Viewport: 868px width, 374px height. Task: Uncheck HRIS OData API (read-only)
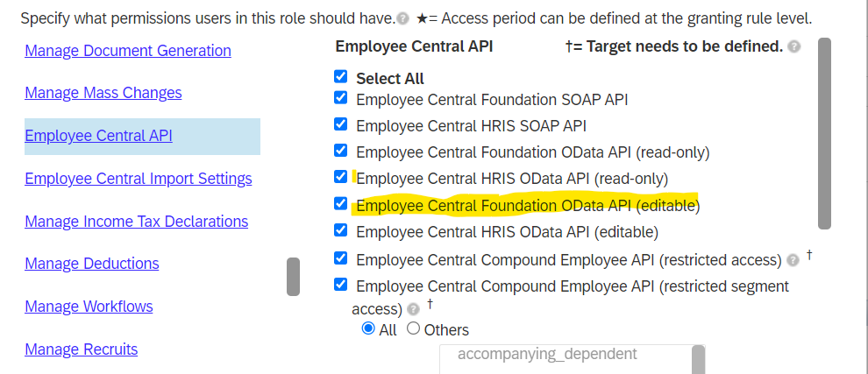pyautogui.click(x=341, y=177)
